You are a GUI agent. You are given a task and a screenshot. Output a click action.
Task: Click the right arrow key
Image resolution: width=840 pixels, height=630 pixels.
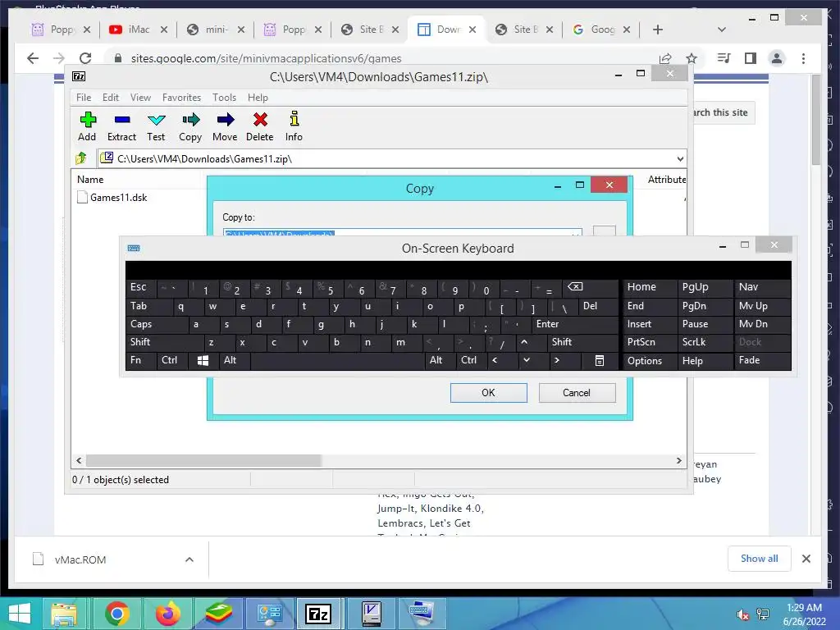[x=564, y=360]
